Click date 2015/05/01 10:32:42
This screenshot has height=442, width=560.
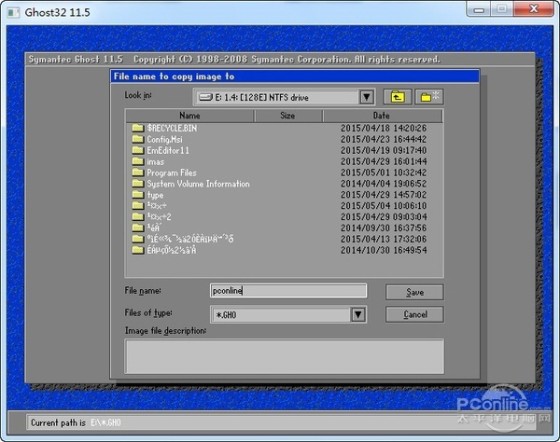click(x=384, y=172)
